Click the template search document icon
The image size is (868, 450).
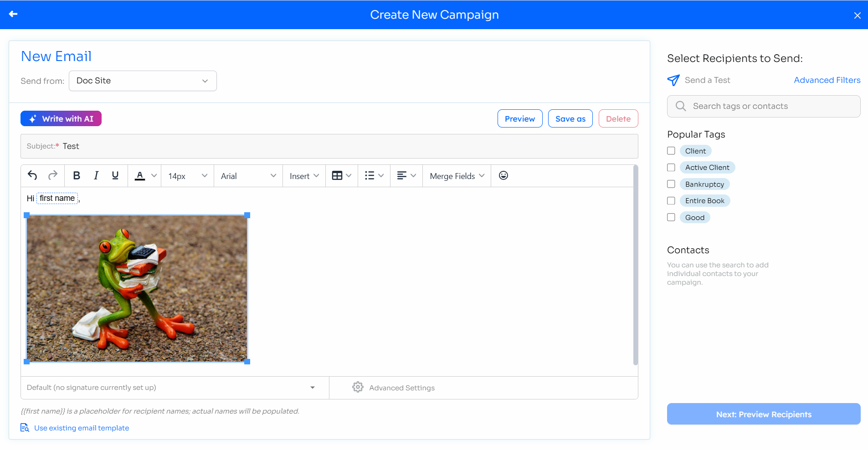pos(25,428)
